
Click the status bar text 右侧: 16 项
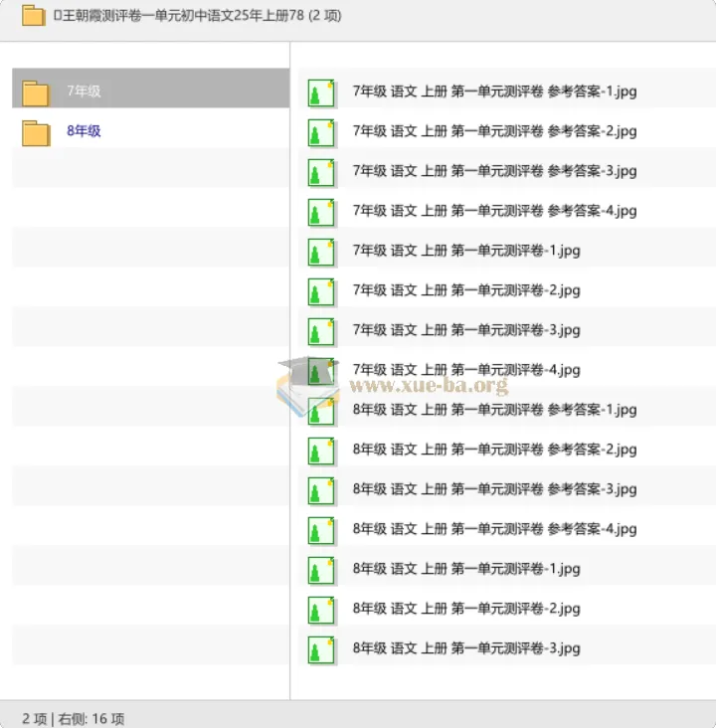(91, 719)
